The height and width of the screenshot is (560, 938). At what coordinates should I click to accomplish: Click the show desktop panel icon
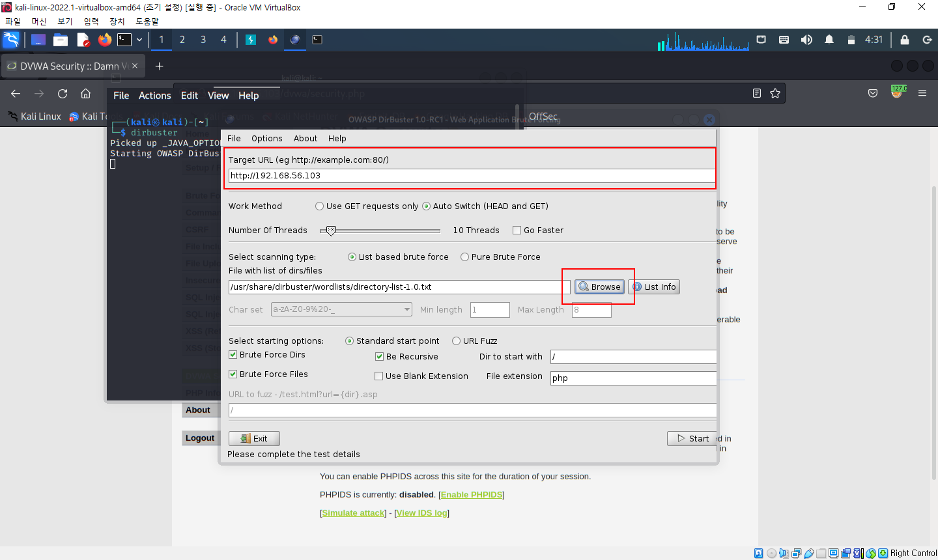point(38,40)
